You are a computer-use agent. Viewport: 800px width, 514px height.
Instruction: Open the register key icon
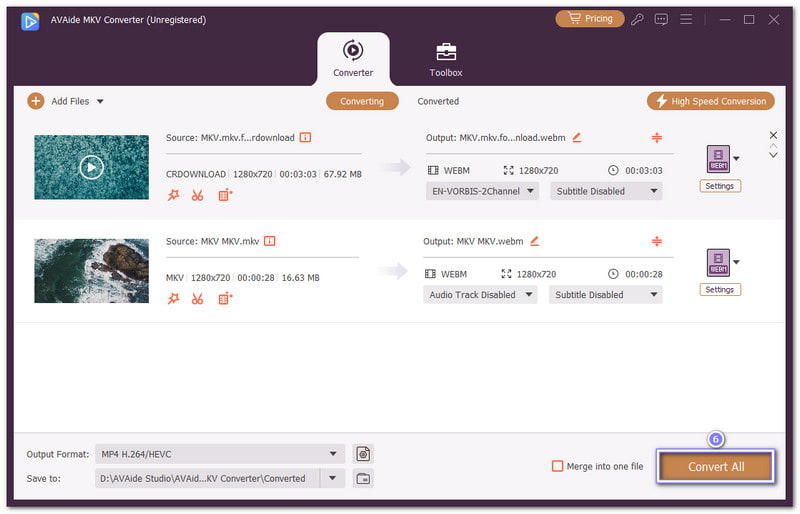point(637,20)
